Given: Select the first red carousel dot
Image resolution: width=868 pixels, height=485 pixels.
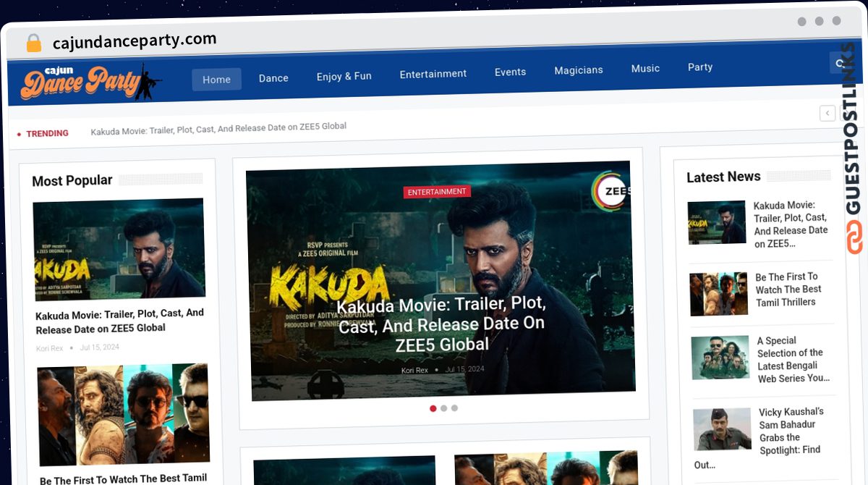Looking at the screenshot, I should [x=433, y=408].
